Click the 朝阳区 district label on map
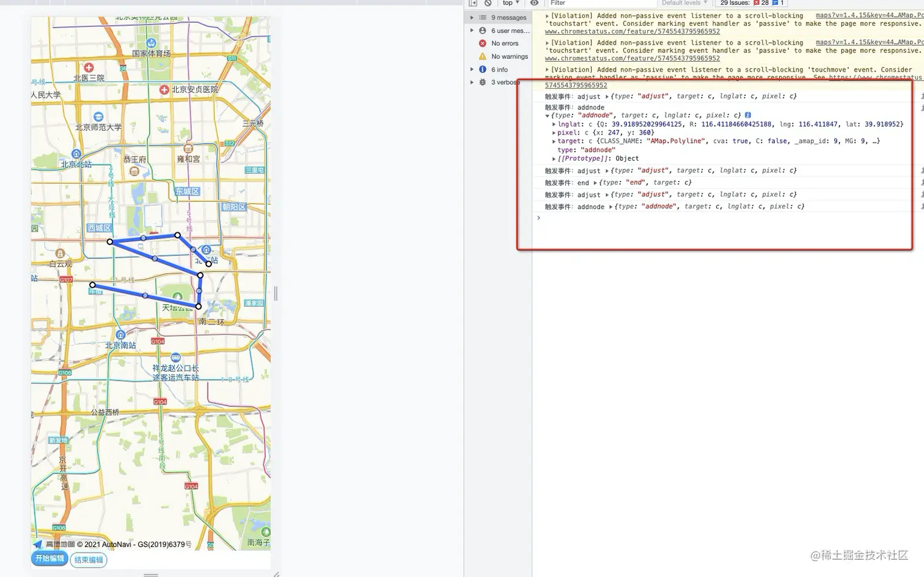This screenshot has height=577, width=924. pos(233,207)
